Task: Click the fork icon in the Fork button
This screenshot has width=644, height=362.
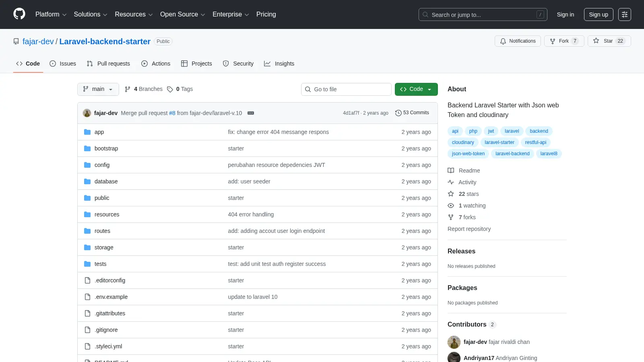Action: point(553,41)
